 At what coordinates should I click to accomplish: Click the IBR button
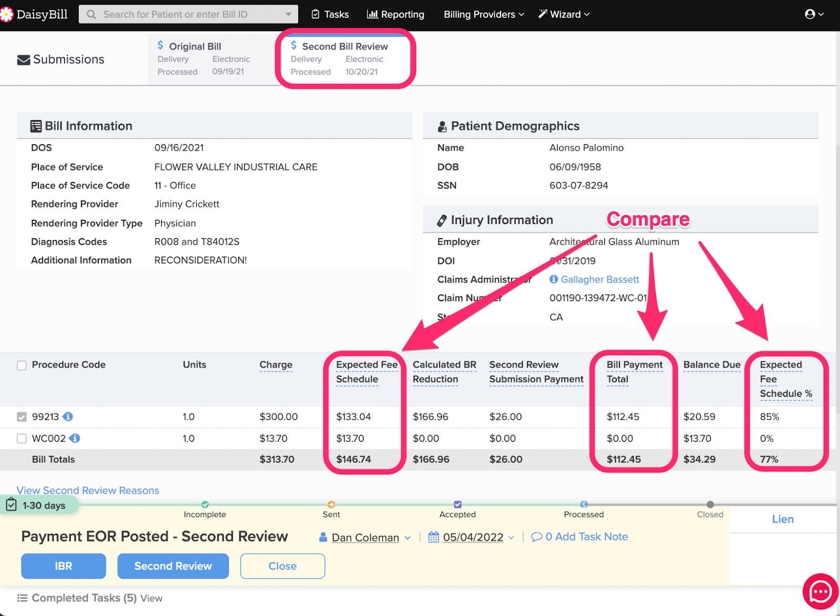tap(63, 566)
